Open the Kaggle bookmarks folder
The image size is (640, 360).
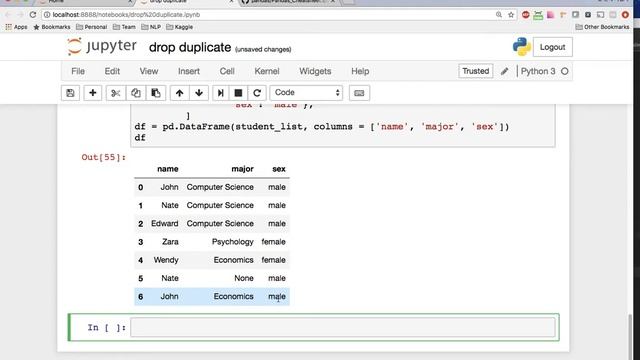click(x=180, y=27)
